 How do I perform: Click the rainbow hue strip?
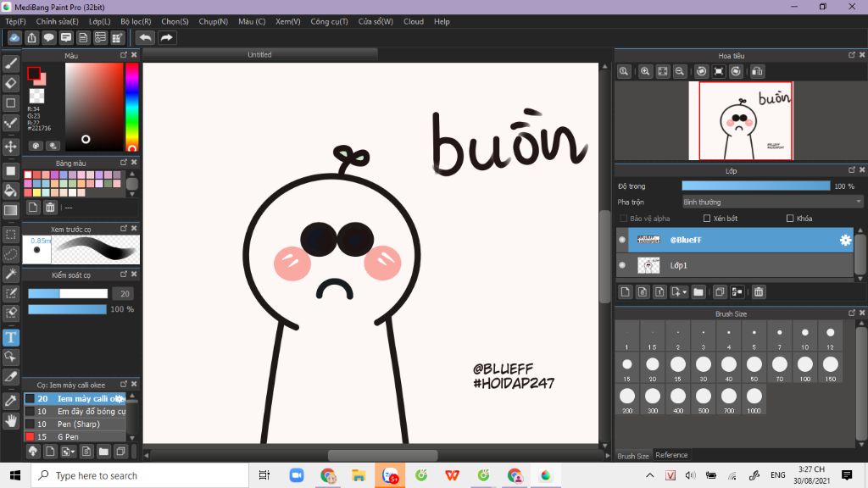131,107
